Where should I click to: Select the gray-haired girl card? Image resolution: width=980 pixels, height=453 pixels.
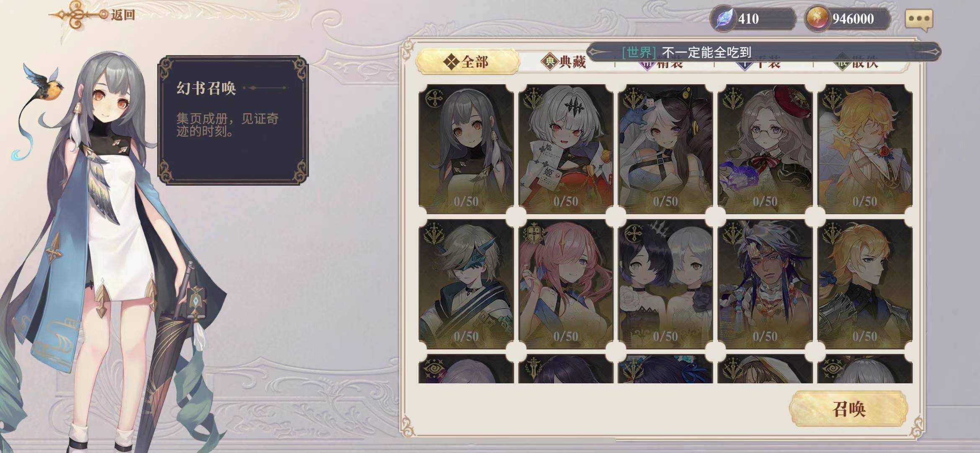click(466, 149)
